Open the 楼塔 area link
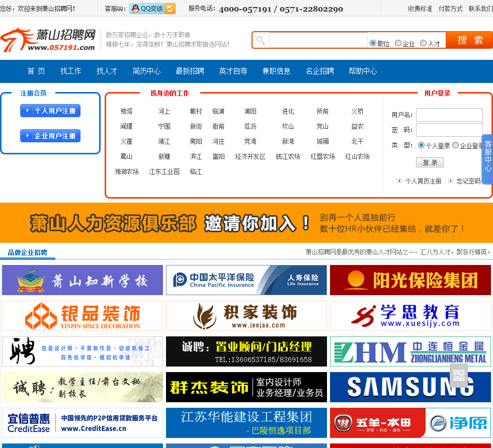 click(x=126, y=111)
